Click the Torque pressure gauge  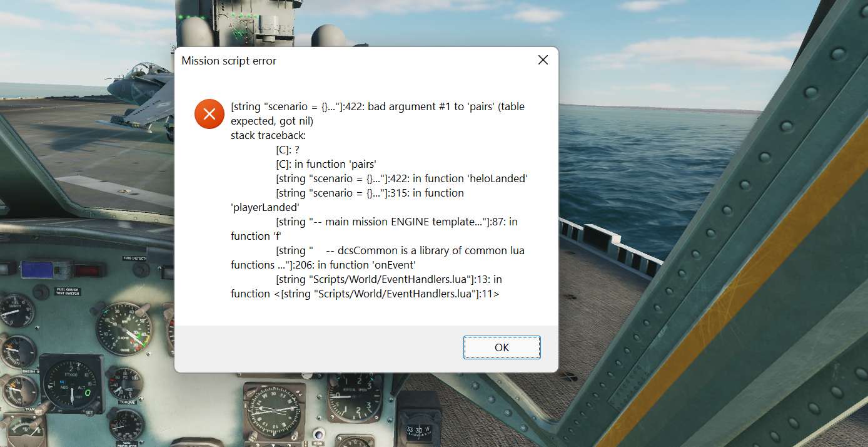pos(125,385)
